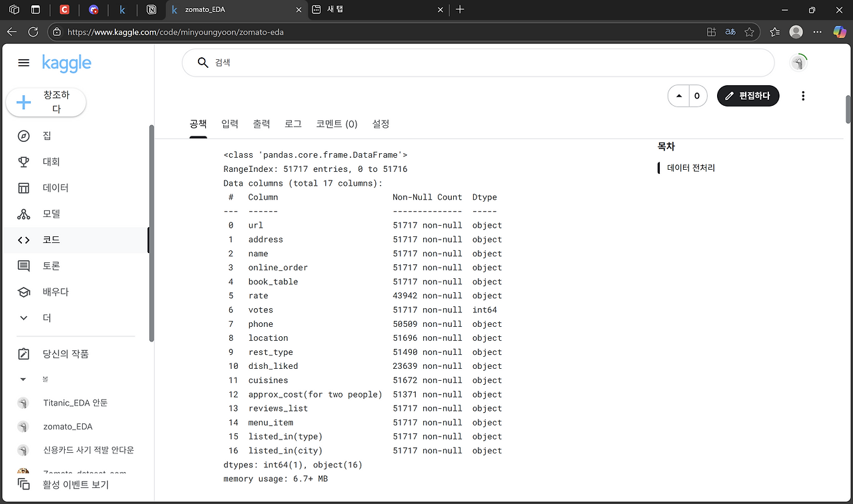This screenshot has width=853, height=504.
Task: Click the page vertical scrollbar
Action: pyautogui.click(x=848, y=110)
